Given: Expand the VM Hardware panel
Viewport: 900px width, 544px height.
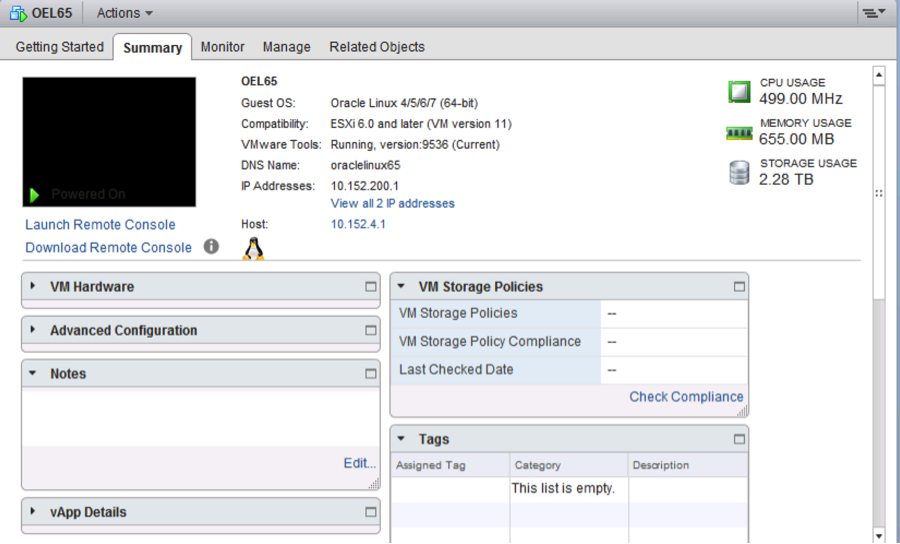Looking at the screenshot, I should click(x=33, y=286).
